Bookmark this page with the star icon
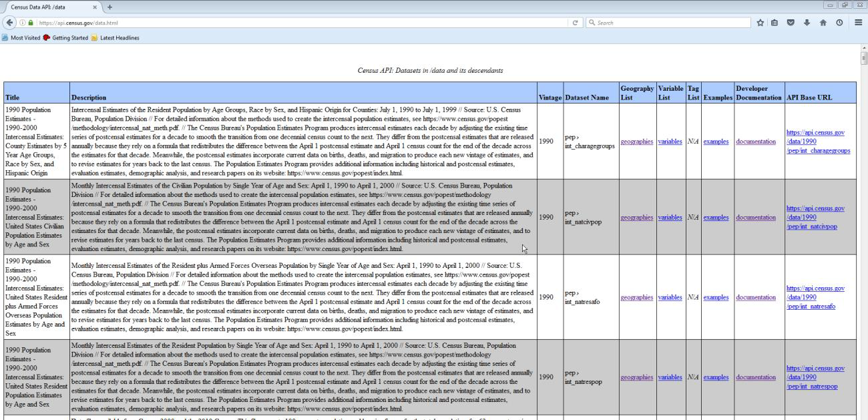868x420 pixels. click(761, 23)
